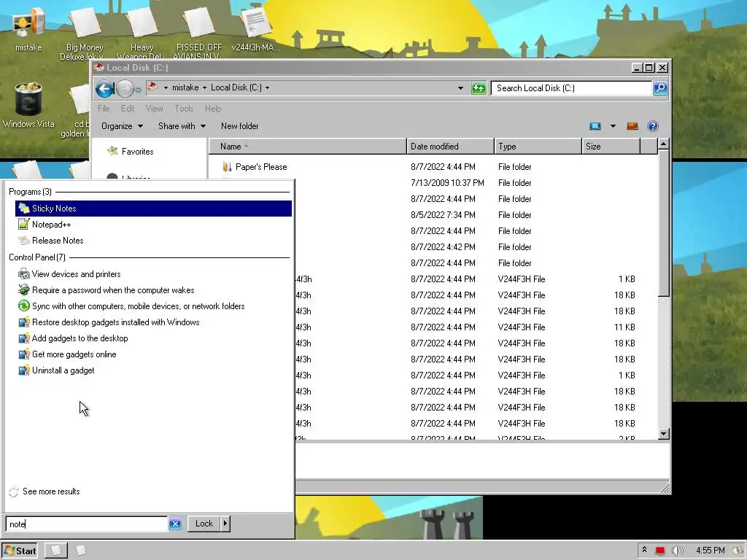Click New folder in toolbar

(x=239, y=126)
